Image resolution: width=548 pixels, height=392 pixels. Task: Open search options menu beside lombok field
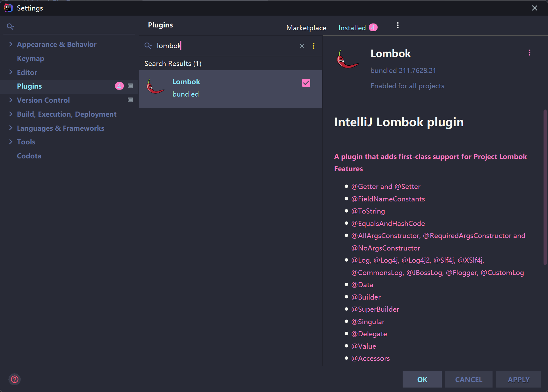tap(314, 46)
